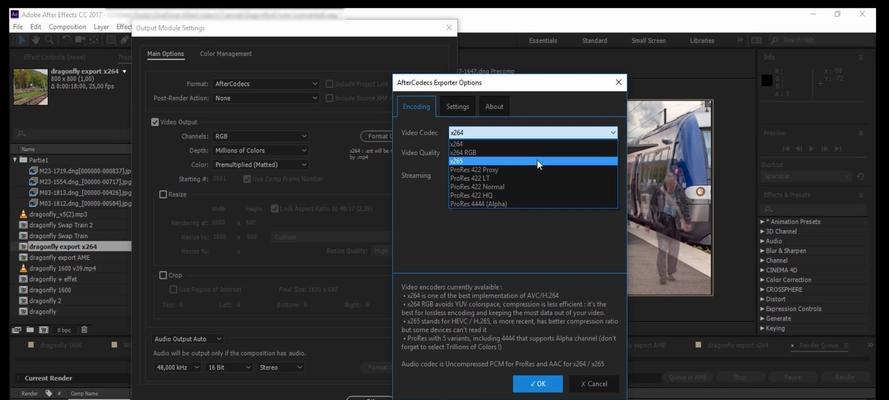Collapse the Partie1 folder in Project panel
This screenshot has width=889, height=400.
[15, 160]
